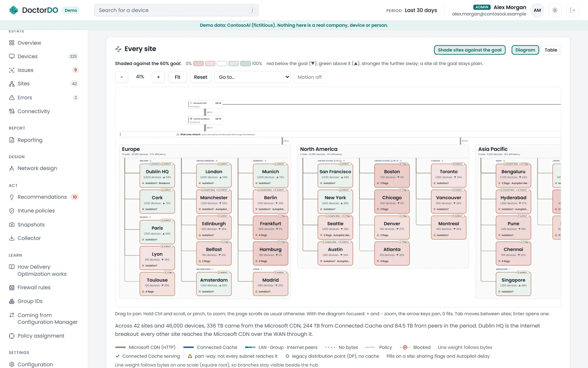Click the Fit button
This screenshot has width=588, height=368.
(177, 77)
